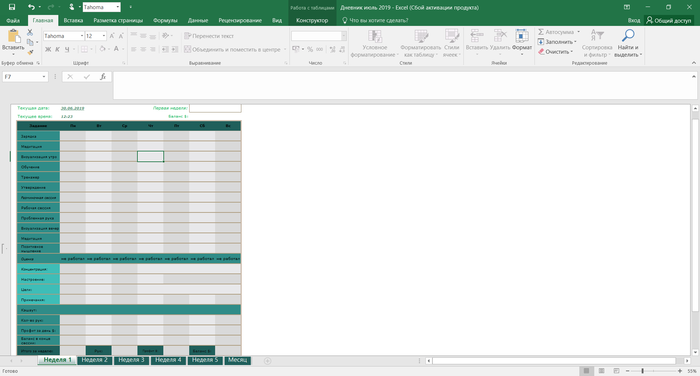Toggle italic formatting button

coord(57,49)
